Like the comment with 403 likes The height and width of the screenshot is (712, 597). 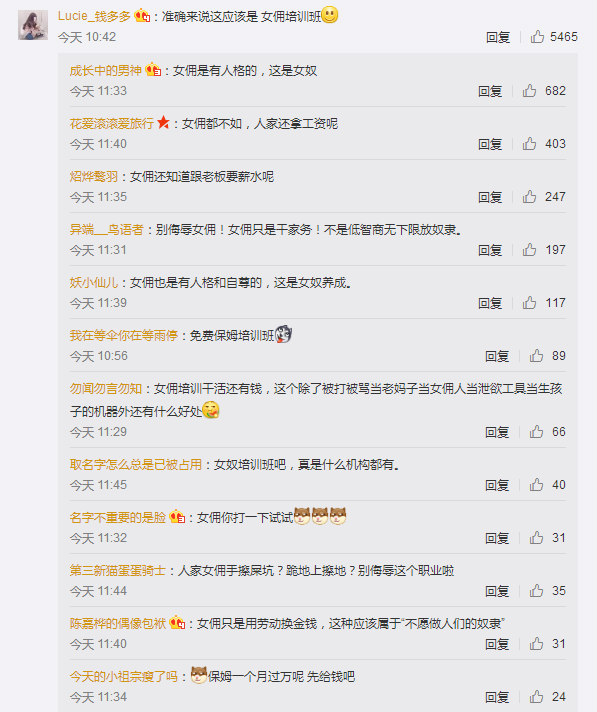click(529, 143)
